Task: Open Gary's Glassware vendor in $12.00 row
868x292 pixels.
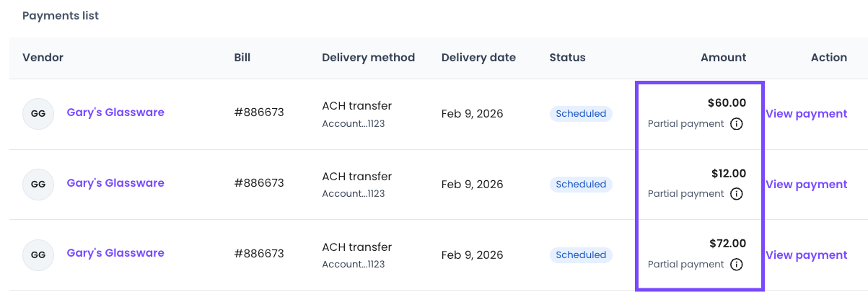Action: coord(115,183)
